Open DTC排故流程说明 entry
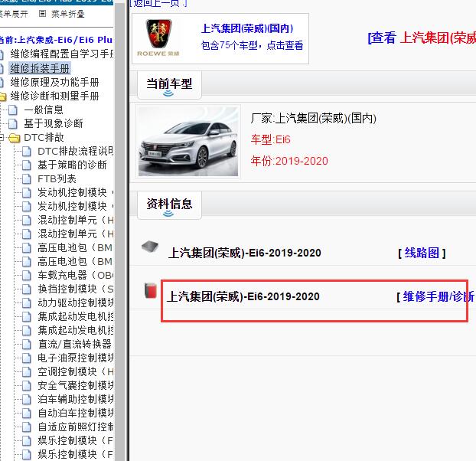This screenshot has height=461, width=476. [75, 151]
